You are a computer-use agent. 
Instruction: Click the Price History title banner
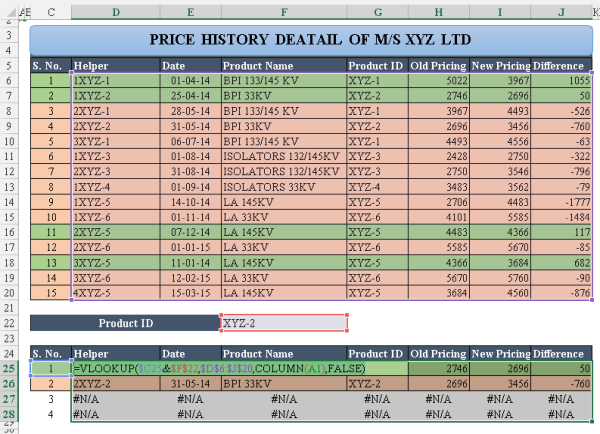pyautogui.click(x=311, y=40)
